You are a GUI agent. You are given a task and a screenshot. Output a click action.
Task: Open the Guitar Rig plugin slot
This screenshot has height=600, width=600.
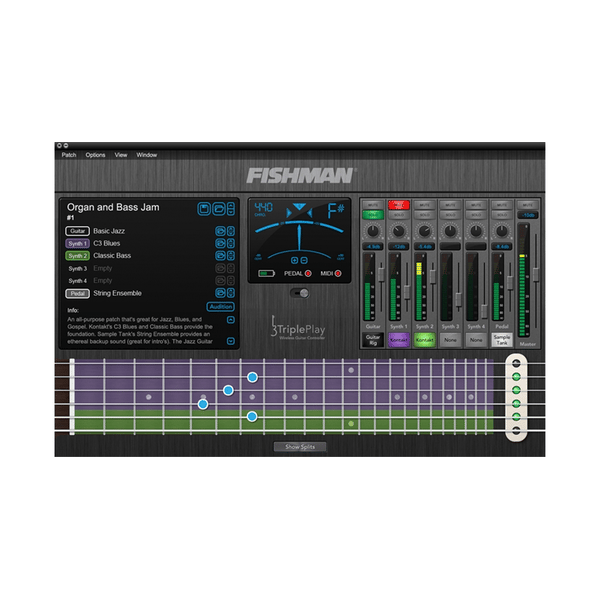373,340
